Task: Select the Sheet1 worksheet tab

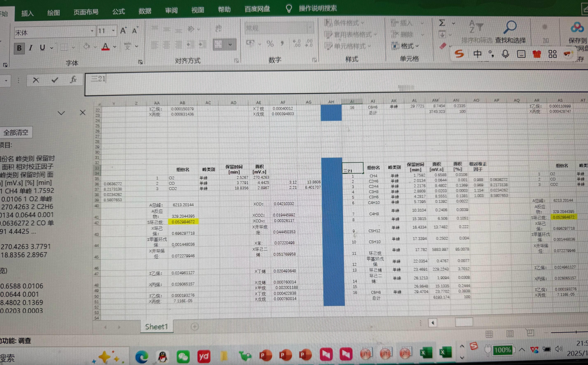Action: 156,327
